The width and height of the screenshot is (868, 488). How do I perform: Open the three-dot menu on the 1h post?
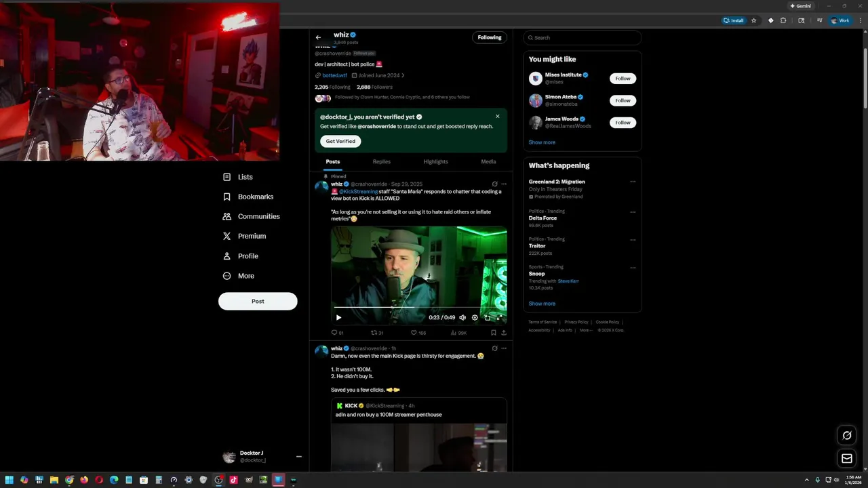tap(503, 348)
